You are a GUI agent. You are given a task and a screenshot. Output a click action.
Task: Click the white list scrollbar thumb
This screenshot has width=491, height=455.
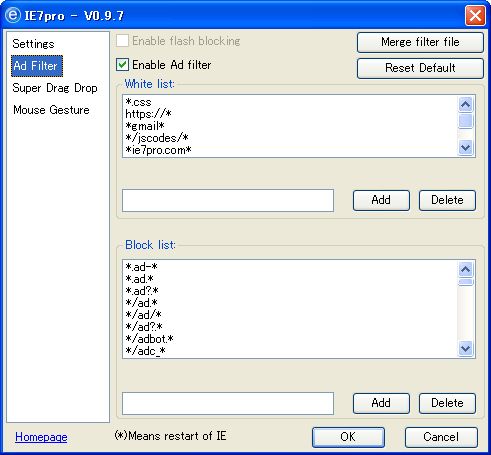[x=465, y=121]
